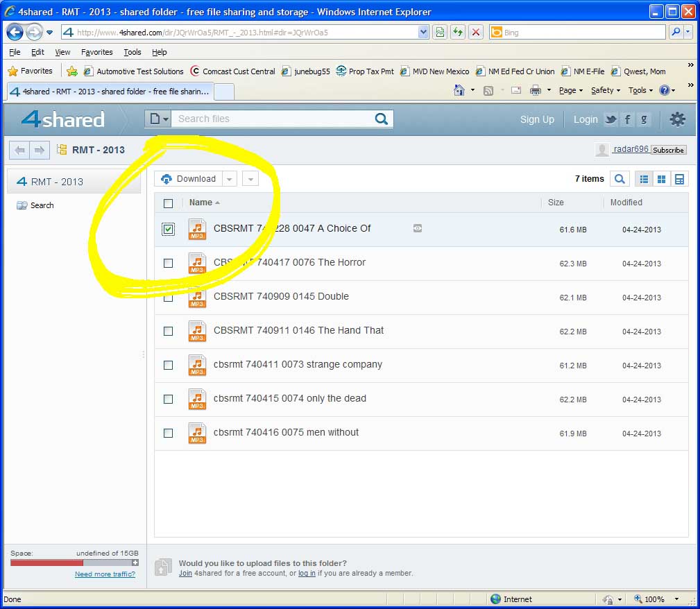This screenshot has height=609, width=700.
Task: Uncheck the CBSRMT A Choice Of checkbox
Action: pyautogui.click(x=169, y=229)
